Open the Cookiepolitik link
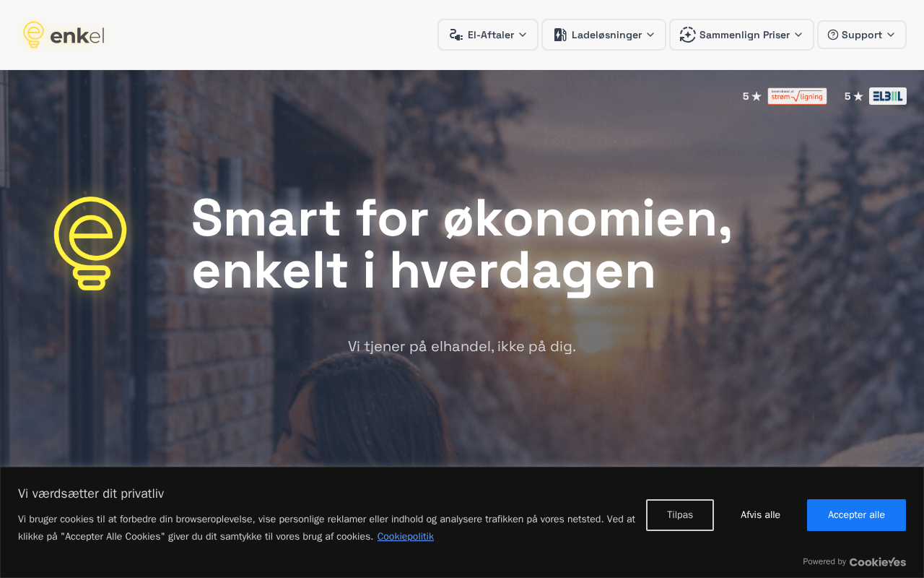 click(405, 536)
